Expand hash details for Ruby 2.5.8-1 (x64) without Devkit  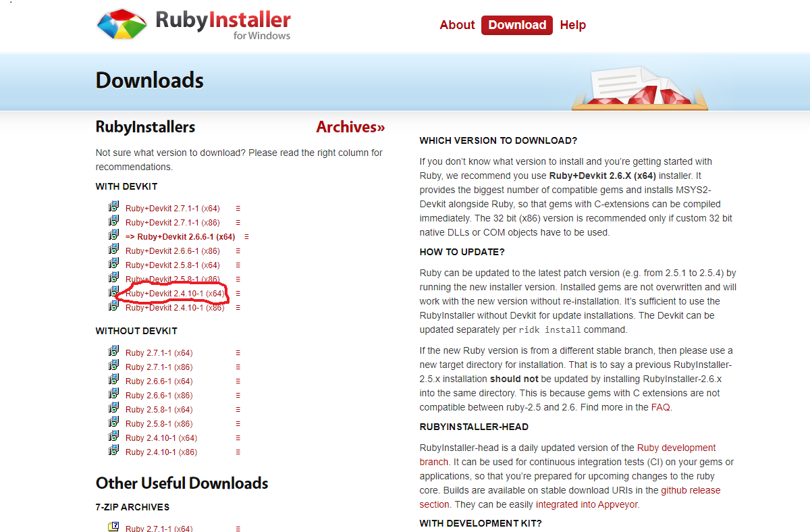pyautogui.click(x=238, y=410)
